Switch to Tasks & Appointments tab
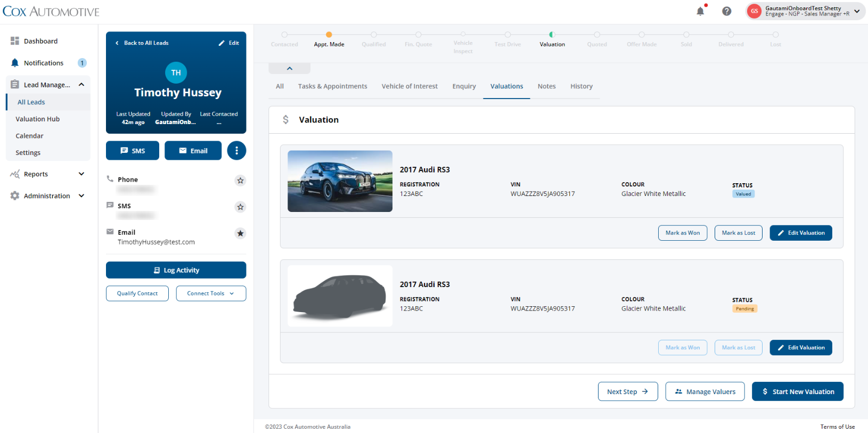The height and width of the screenshot is (433, 868). click(x=333, y=86)
